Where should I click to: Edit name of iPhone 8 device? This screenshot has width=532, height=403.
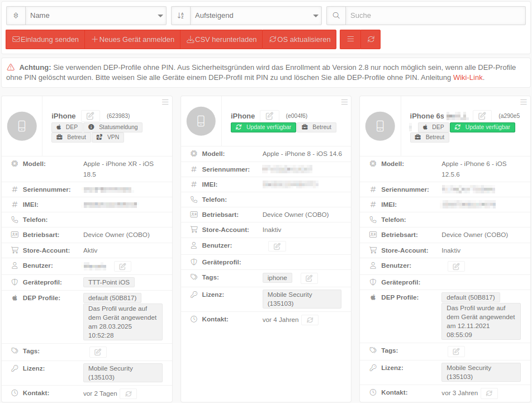pos(269,116)
